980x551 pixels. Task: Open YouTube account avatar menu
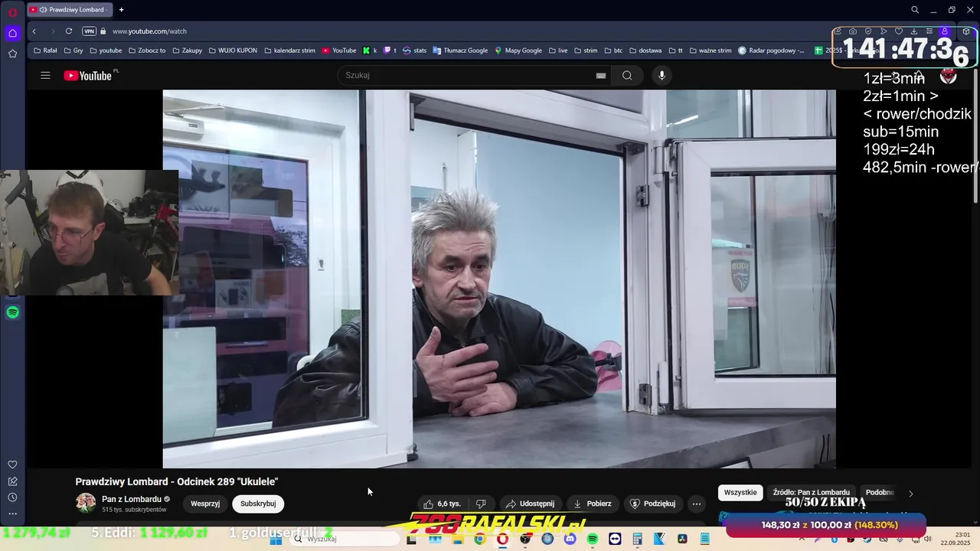(948, 75)
